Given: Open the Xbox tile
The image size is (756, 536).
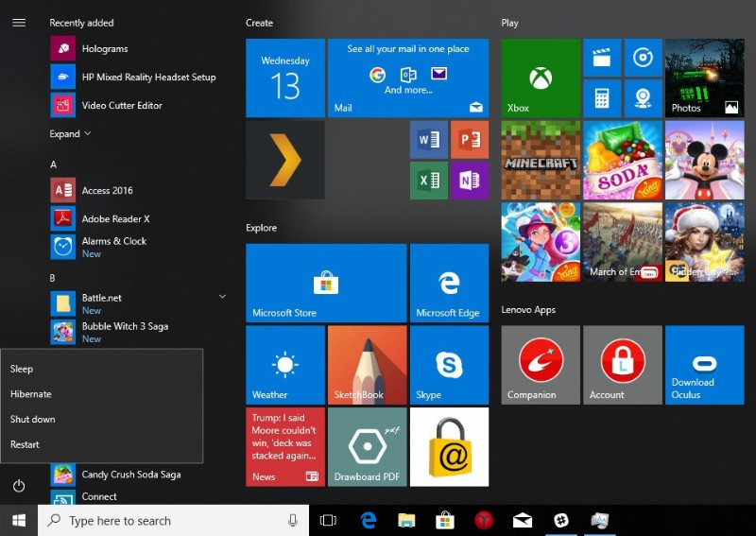Looking at the screenshot, I should click(x=541, y=78).
